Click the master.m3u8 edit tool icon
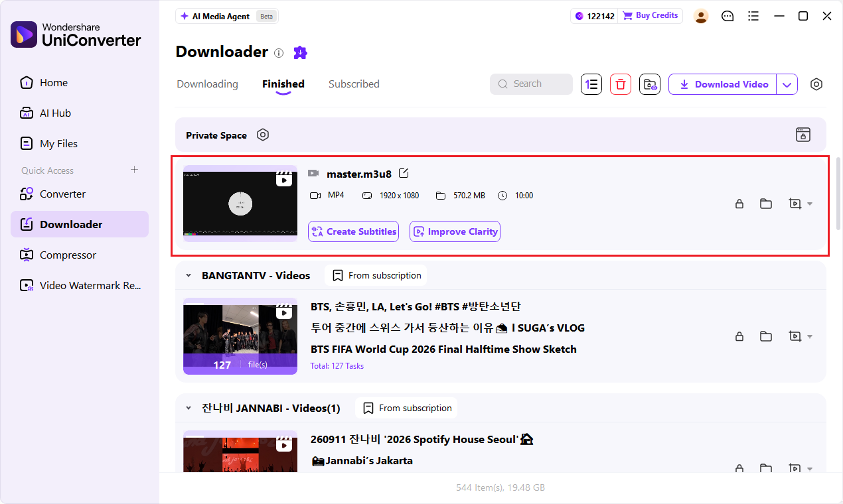The width and height of the screenshot is (843, 504). pyautogui.click(x=795, y=204)
